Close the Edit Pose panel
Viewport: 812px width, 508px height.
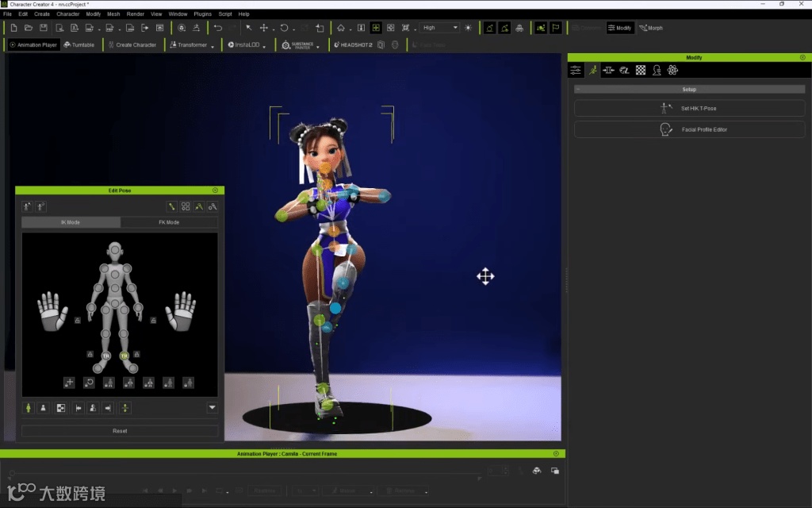click(x=216, y=190)
